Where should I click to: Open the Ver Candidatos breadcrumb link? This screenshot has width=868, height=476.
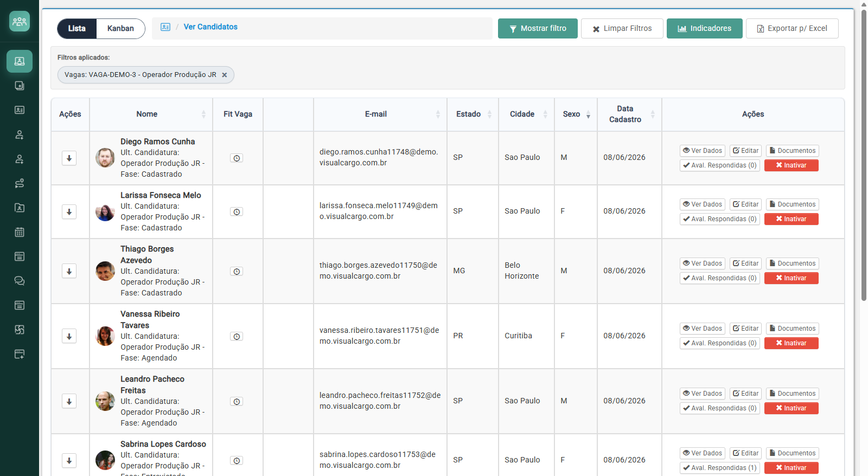coord(210,27)
